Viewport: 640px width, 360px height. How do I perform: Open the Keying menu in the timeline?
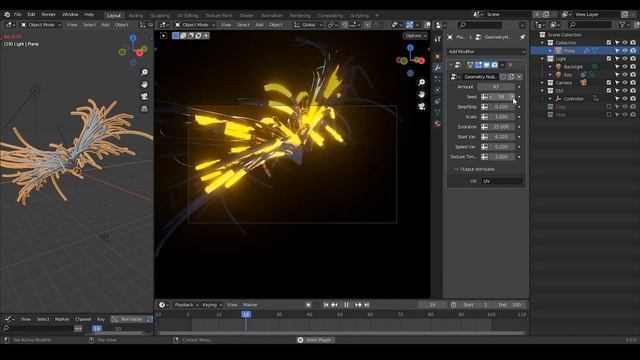pyautogui.click(x=211, y=305)
